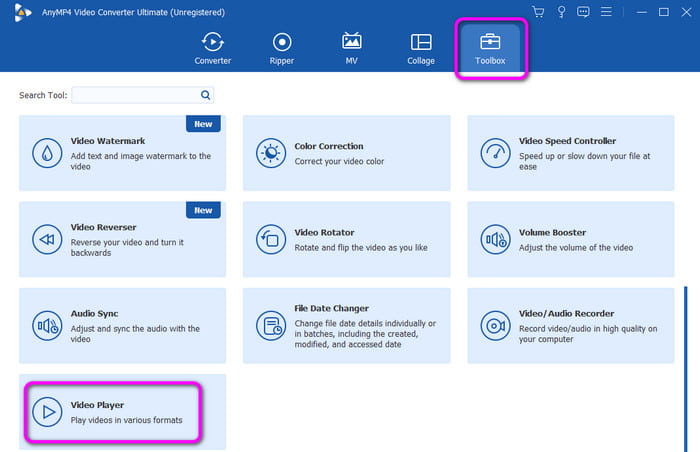Open the Video/Audio Recorder title
The width and height of the screenshot is (700, 452).
[566, 314]
